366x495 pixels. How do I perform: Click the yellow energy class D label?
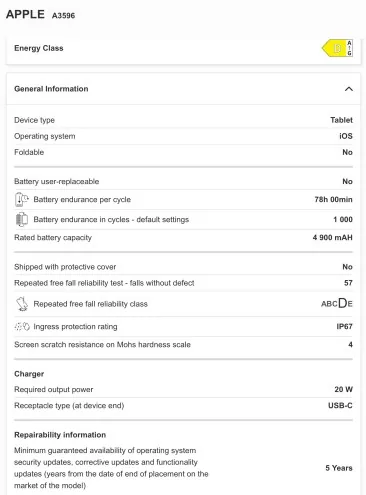[x=334, y=48]
